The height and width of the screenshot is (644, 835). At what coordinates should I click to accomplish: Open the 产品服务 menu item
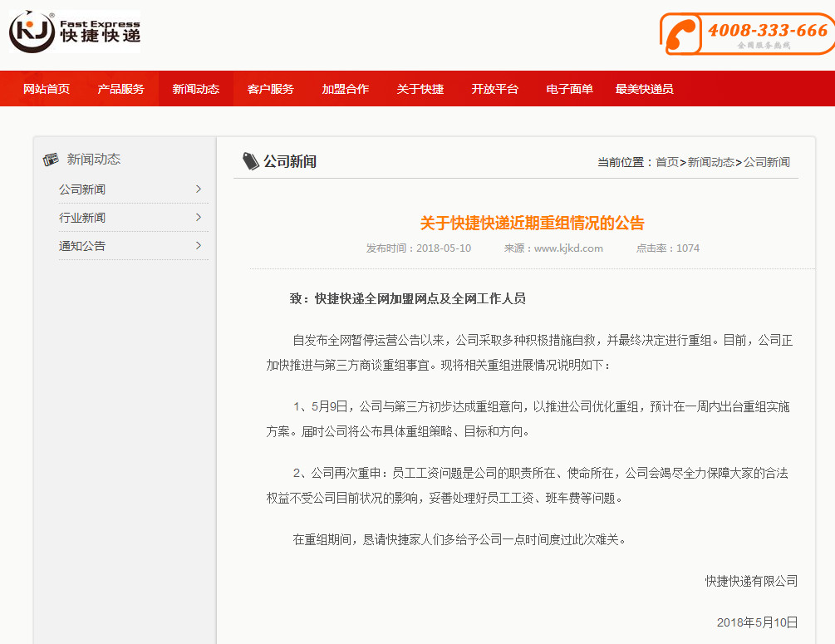[x=120, y=89]
